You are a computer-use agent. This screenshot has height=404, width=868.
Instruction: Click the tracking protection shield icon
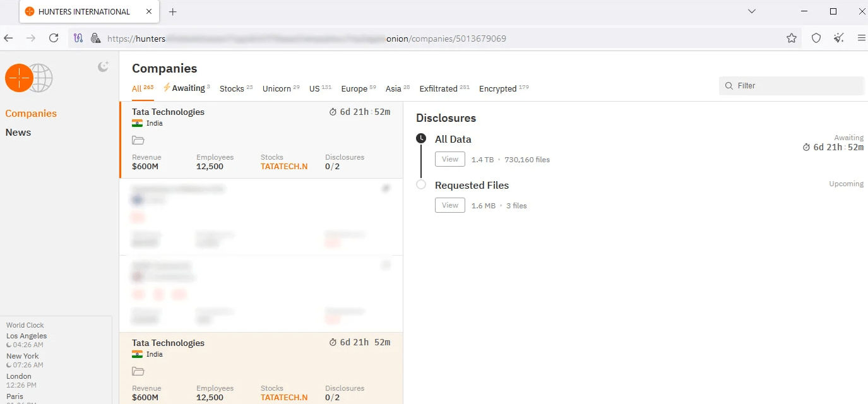(816, 38)
